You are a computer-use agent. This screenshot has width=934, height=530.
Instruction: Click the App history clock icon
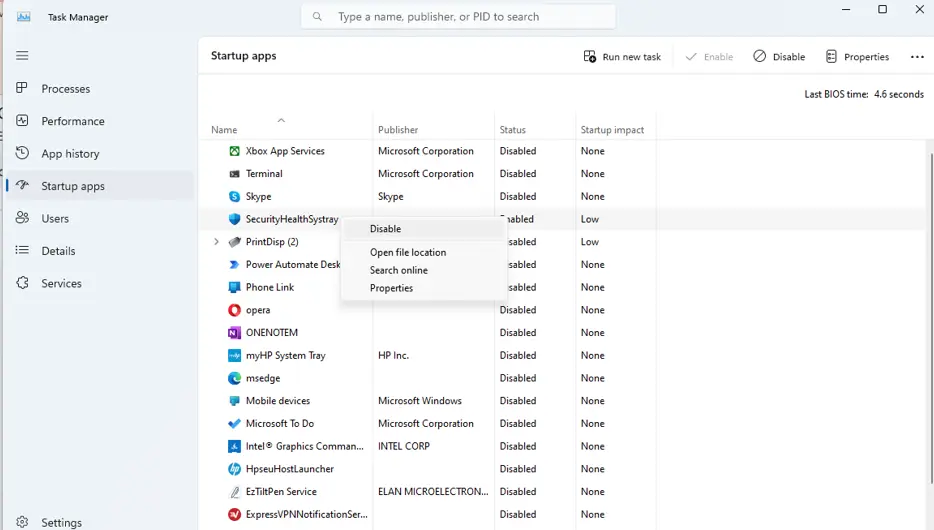22,153
